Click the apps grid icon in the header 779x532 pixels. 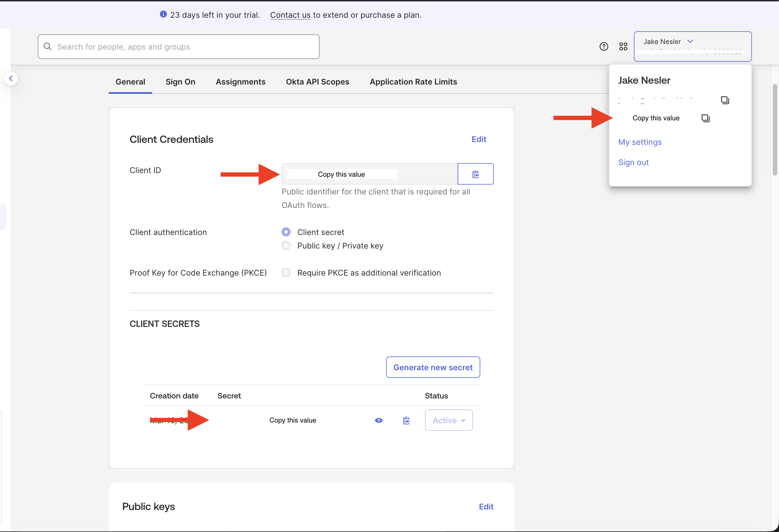click(623, 46)
